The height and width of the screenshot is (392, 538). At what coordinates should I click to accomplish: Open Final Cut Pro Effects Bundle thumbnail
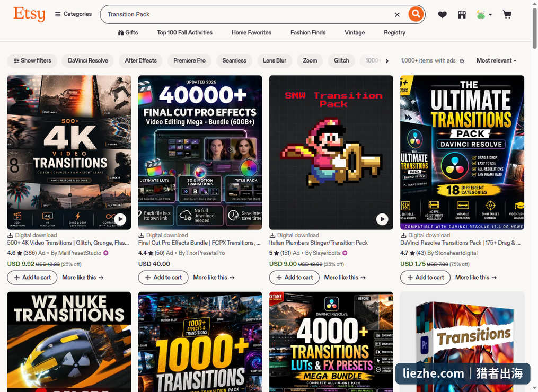[200, 152]
